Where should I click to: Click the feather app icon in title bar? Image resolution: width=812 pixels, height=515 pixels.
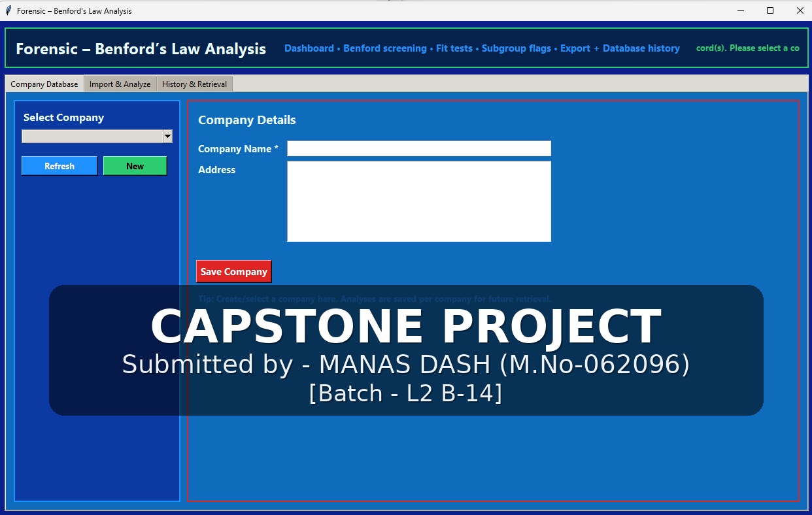[8, 10]
